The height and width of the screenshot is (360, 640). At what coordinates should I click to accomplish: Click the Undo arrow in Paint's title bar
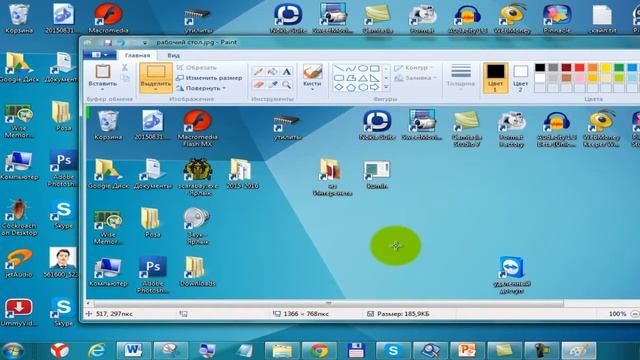click(x=121, y=42)
